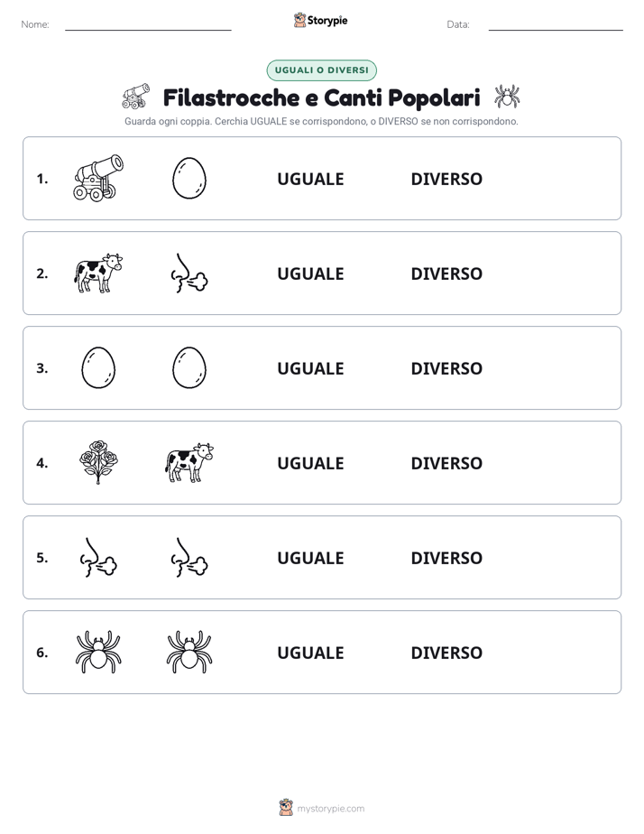Select DIVERSO for row 4

[446, 463]
